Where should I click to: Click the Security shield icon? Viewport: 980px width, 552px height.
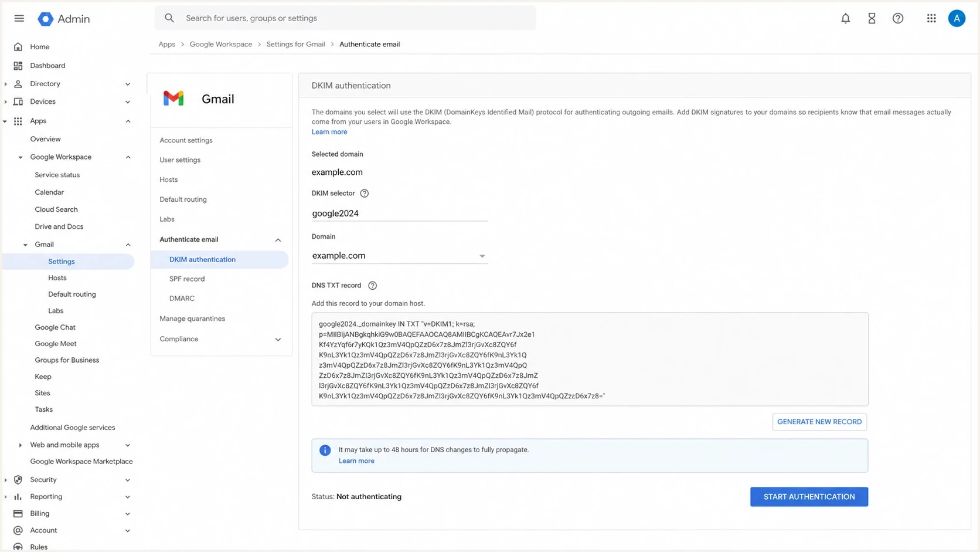(x=18, y=480)
